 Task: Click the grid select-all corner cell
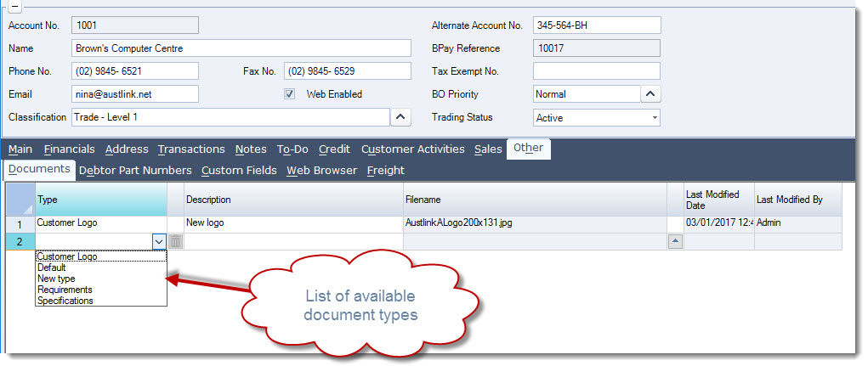20,200
